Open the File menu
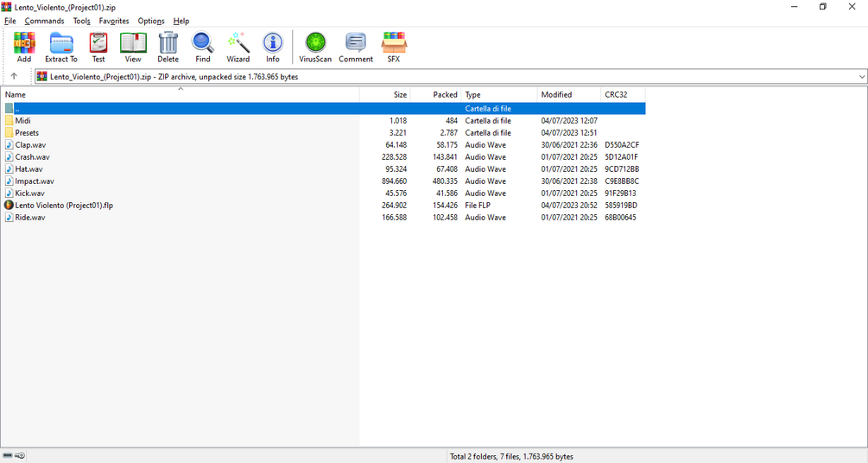The image size is (868, 463). point(10,21)
